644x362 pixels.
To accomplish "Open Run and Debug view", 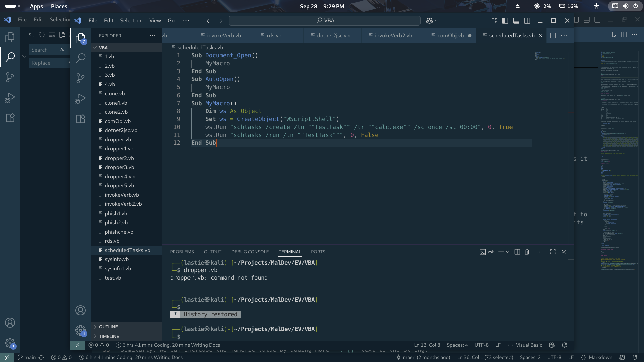I will click(80, 99).
